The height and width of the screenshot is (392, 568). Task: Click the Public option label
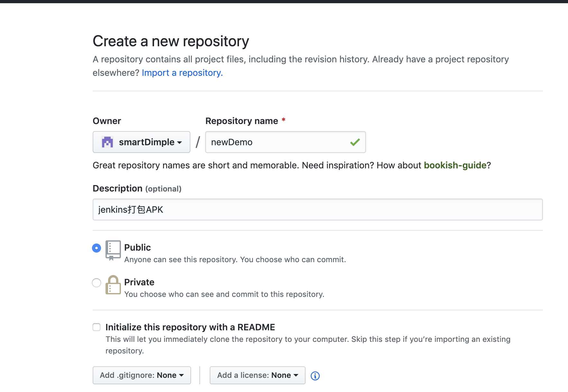[137, 247]
